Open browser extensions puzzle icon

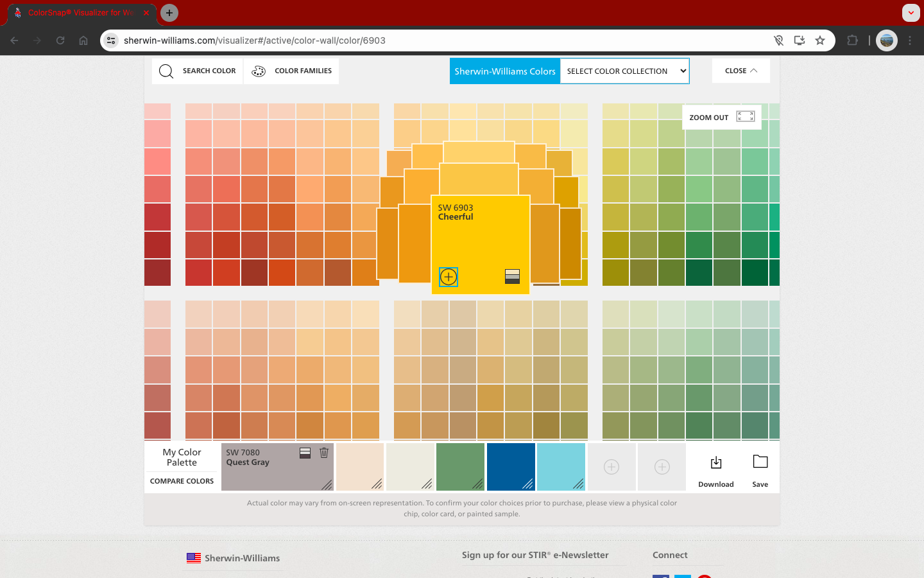[852, 40]
